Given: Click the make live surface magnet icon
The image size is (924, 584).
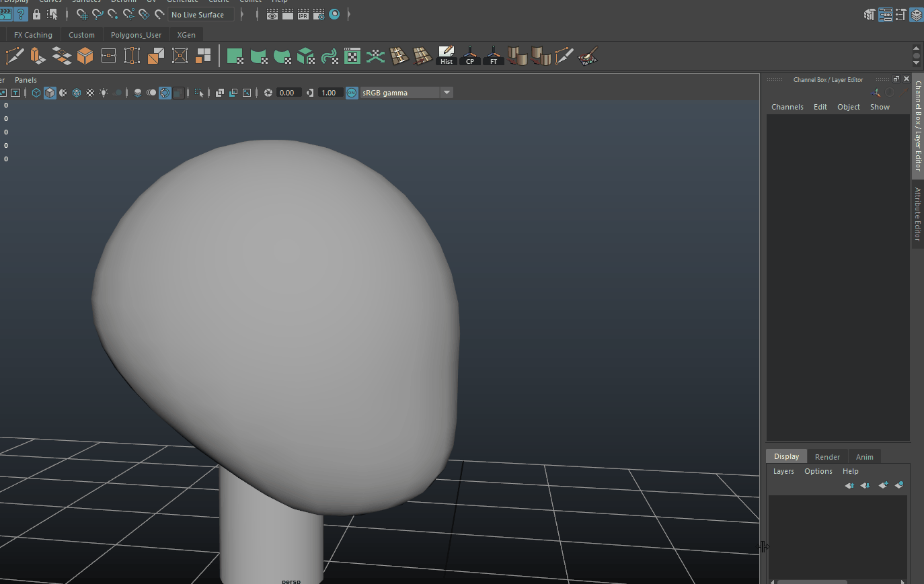Looking at the screenshot, I should [159, 14].
